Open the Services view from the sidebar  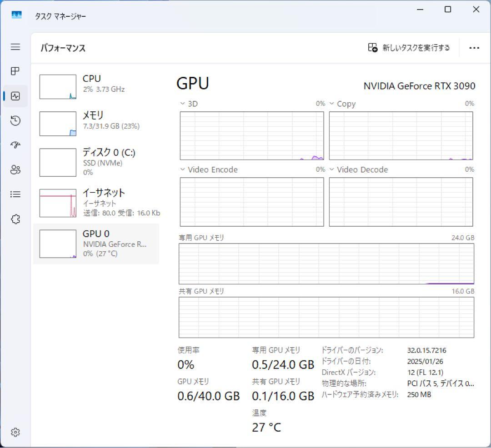15,219
